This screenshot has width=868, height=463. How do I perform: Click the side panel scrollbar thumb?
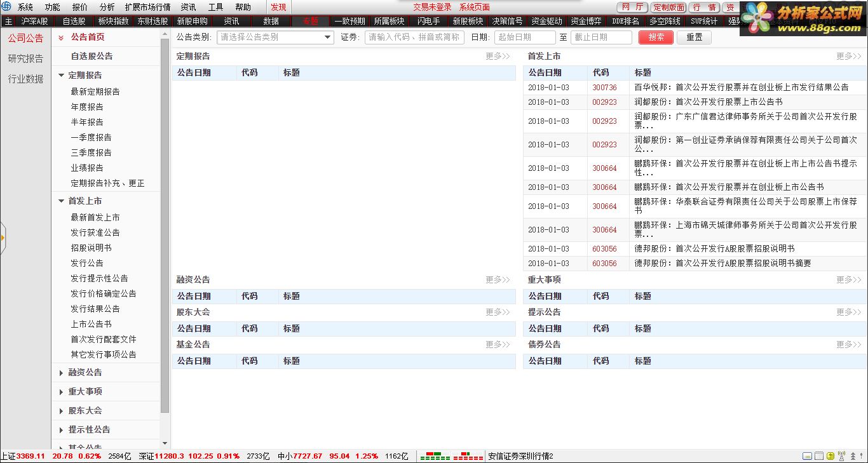coord(165,225)
